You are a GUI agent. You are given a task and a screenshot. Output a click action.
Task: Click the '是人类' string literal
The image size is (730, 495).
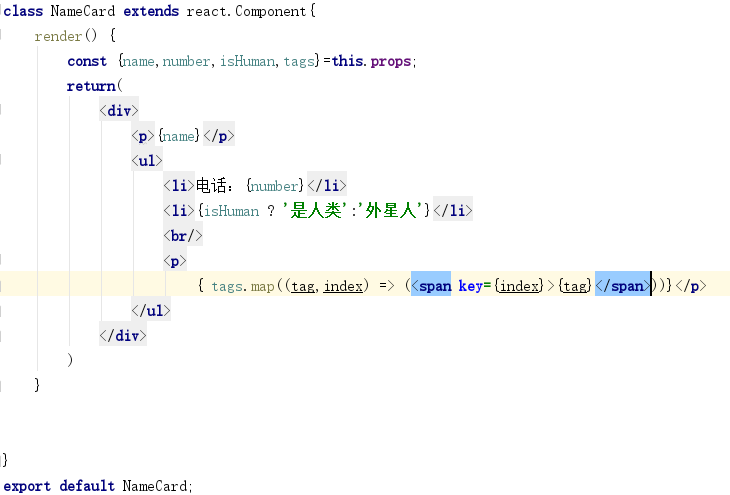point(314,210)
